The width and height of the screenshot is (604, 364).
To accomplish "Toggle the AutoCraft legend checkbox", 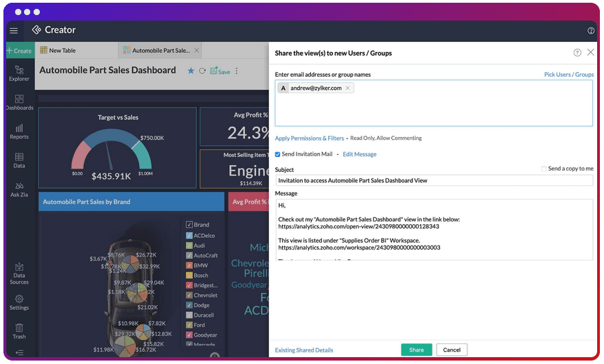I will (x=189, y=256).
